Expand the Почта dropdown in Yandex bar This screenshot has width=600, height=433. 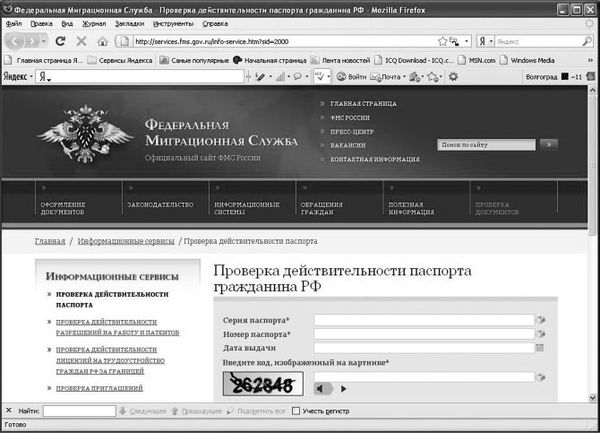point(405,77)
